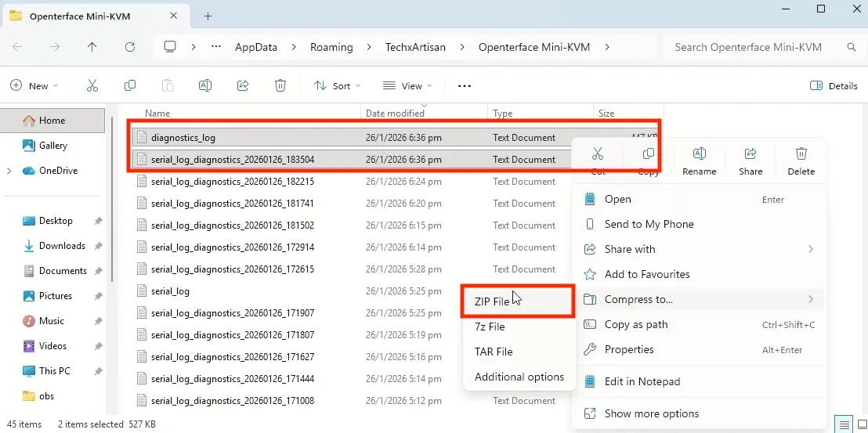Open the View dropdown menu
This screenshot has width=868, height=433.
click(x=405, y=85)
